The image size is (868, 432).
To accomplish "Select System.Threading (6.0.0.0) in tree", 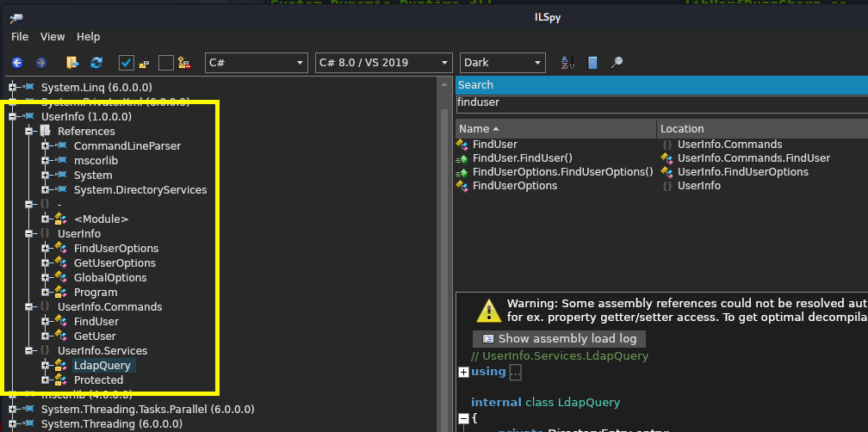I will 111,424.
